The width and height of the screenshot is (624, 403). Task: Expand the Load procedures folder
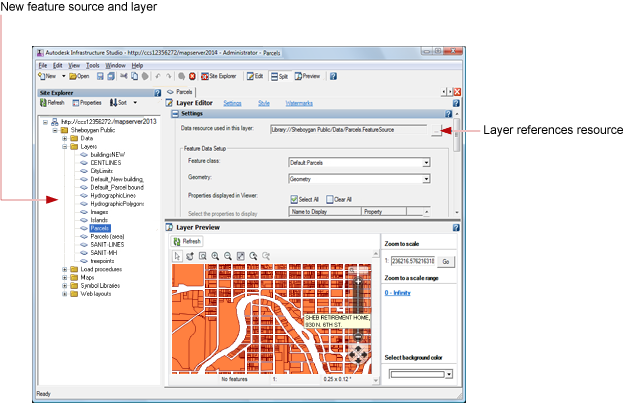pos(64,269)
